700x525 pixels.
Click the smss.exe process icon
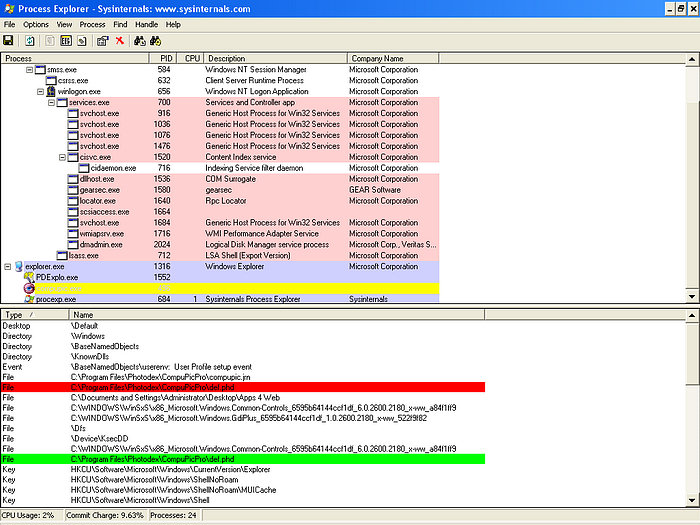click(40, 70)
